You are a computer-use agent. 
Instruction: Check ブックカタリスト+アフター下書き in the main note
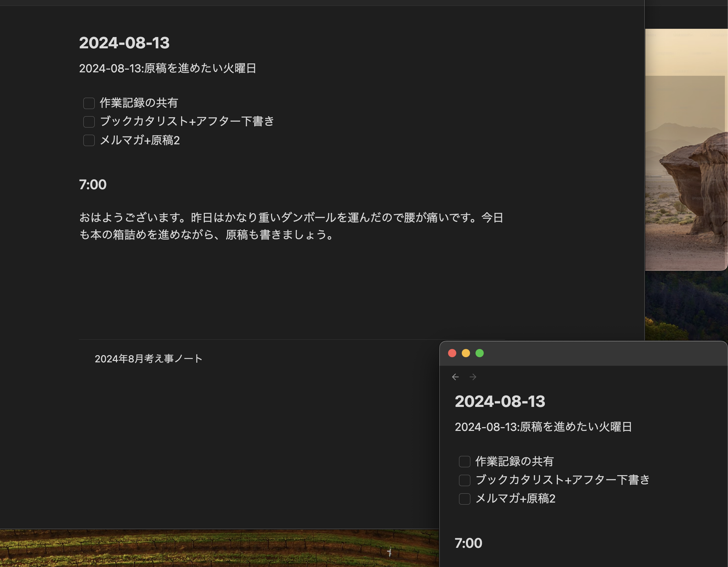[x=89, y=122]
